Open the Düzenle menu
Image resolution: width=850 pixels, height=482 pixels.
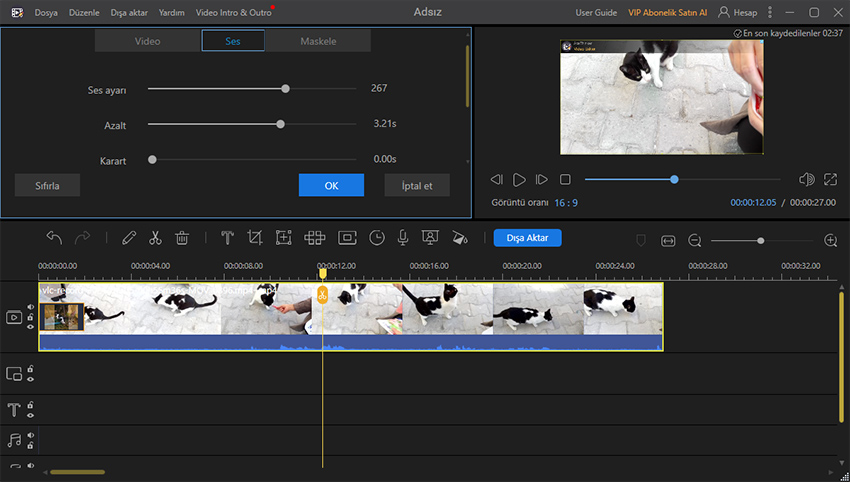pyautogui.click(x=84, y=12)
